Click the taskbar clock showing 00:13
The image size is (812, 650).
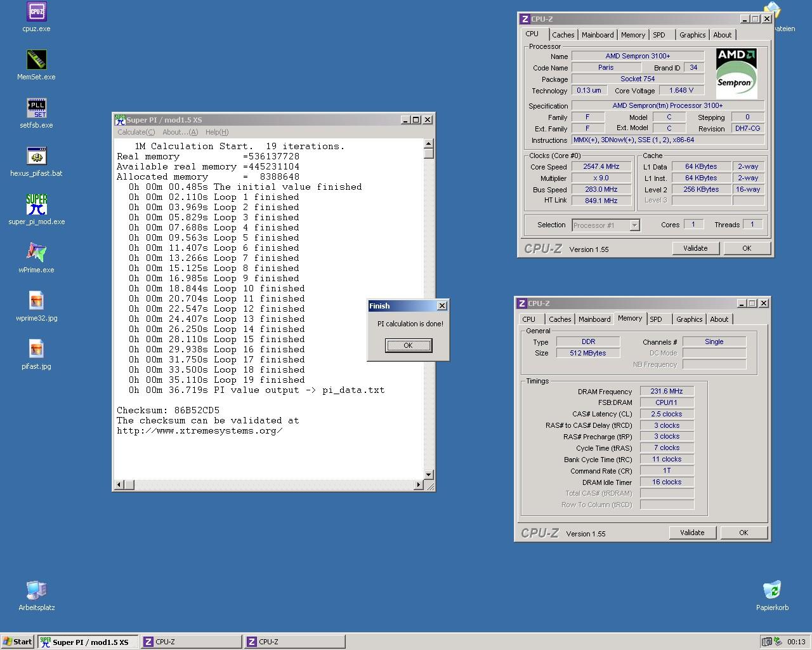tap(796, 642)
